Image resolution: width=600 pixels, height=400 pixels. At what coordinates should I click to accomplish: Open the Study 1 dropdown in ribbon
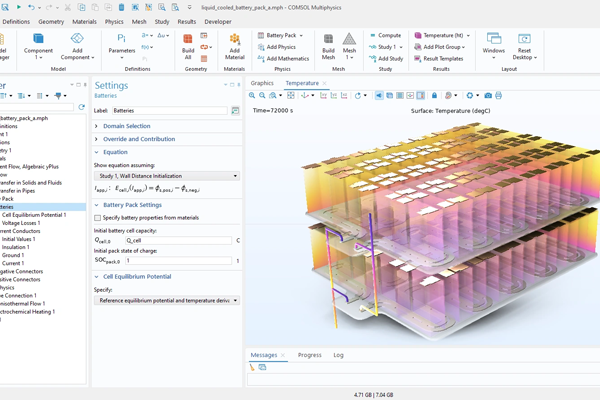coord(401,47)
